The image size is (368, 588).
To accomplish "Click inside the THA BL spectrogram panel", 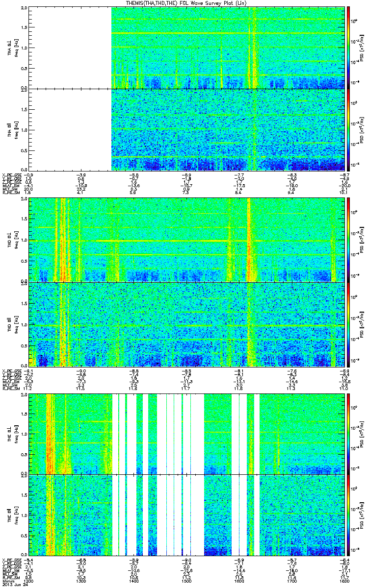I will click(x=186, y=48).
